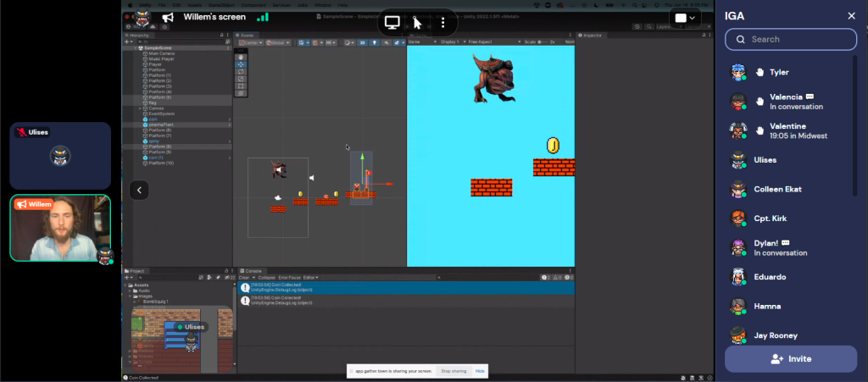
Task: Adjust the Game view Scale slider
Action: (x=542, y=42)
